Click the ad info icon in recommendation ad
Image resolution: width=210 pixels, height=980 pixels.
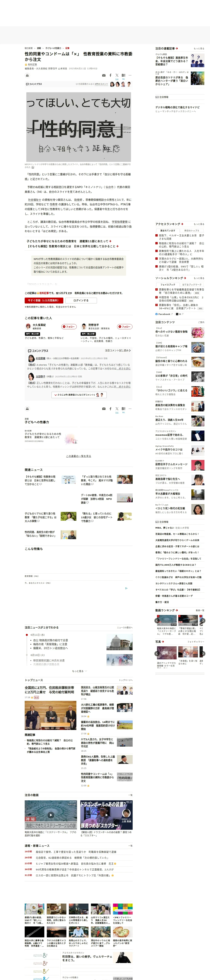click(127, 588)
